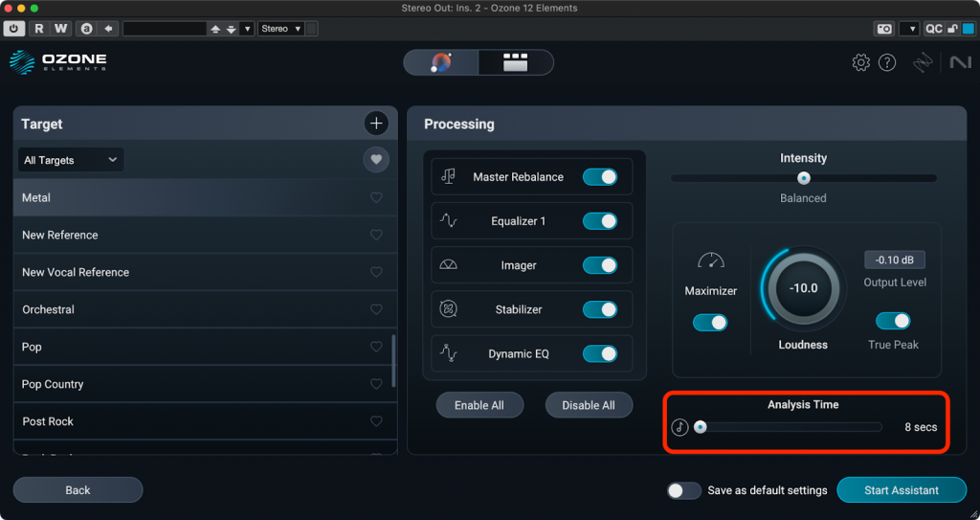This screenshot has height=520, width=980.
Task: Click the music note Analysis Time icon
Action: [x=679, y=427]
